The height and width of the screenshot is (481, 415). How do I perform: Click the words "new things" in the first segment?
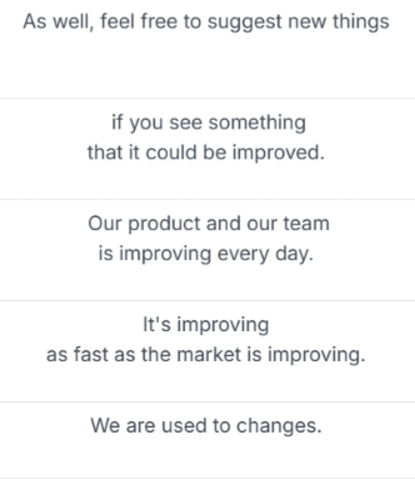click(339, 22)
